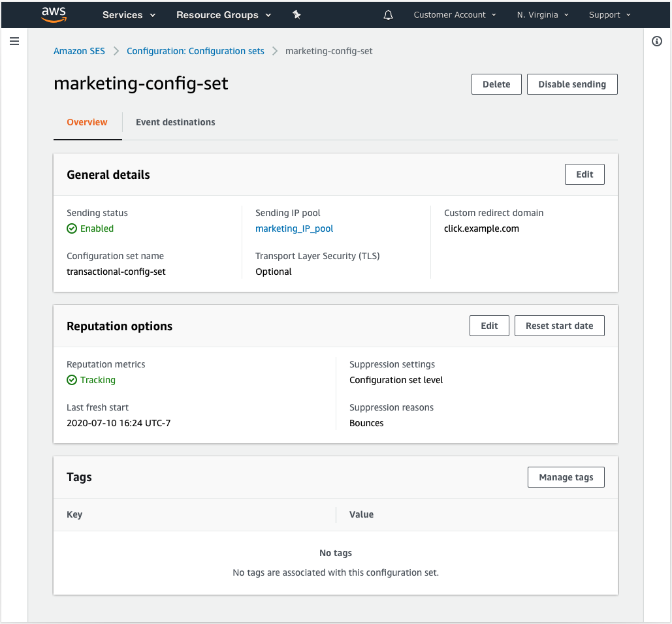Open the notifications bell
Screen dimensions: 672x624
click(x=389, y=15)
